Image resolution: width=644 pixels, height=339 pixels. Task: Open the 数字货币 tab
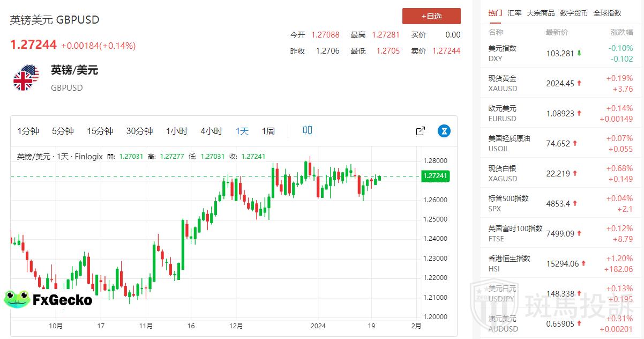tap(574, 13)
